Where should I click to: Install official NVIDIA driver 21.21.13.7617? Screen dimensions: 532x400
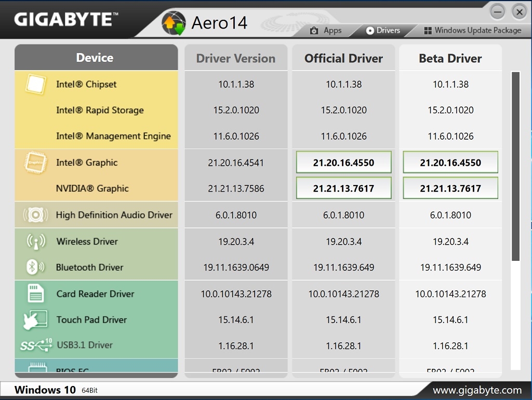pos(344,188)
